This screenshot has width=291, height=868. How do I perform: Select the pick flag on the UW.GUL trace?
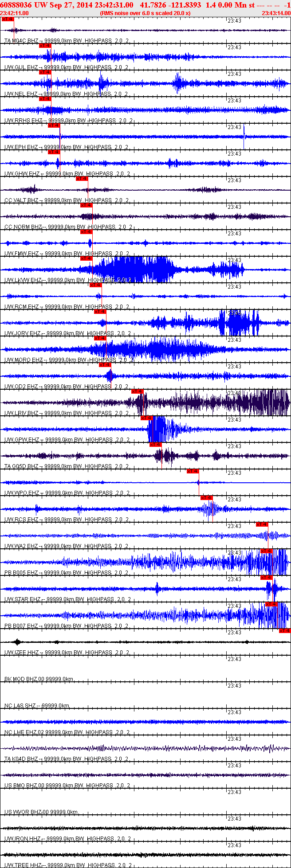(x=45, y=46)
